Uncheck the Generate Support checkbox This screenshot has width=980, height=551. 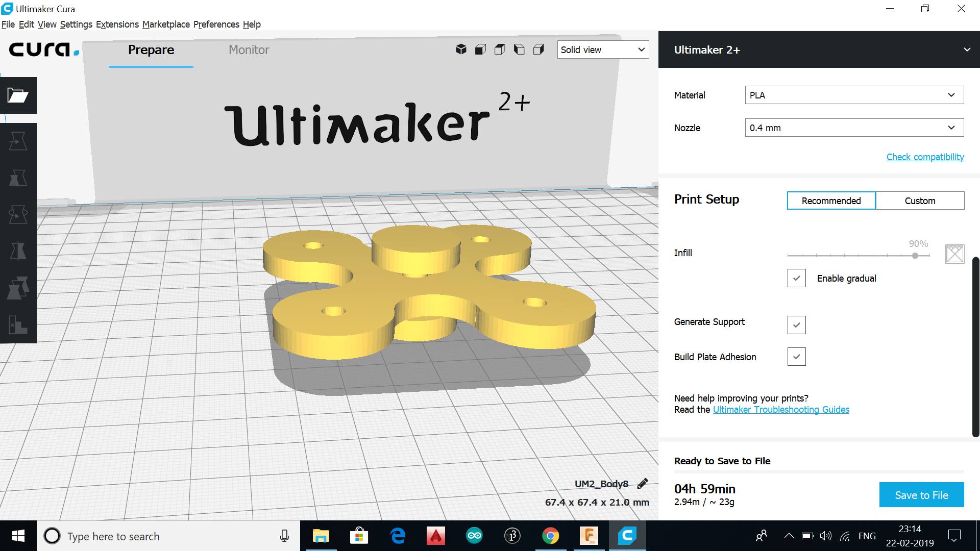click(796, 325)
